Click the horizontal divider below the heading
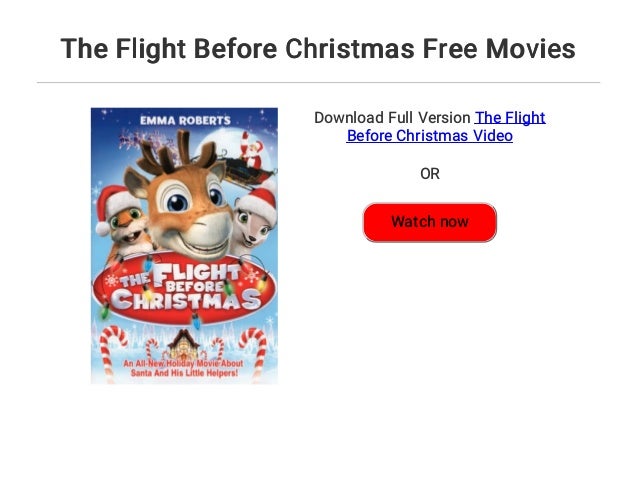 [318, 82]
